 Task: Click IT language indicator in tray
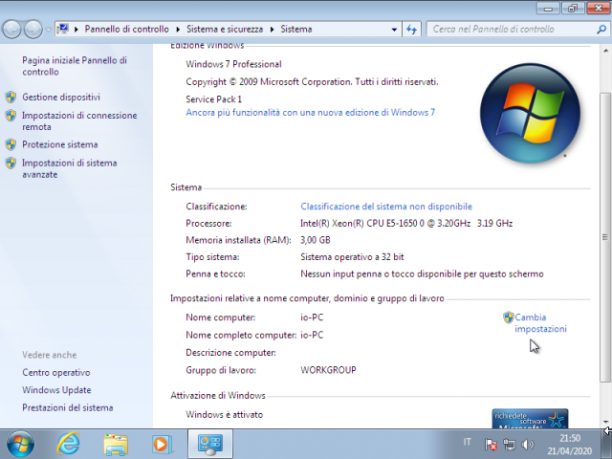point(467,442)
